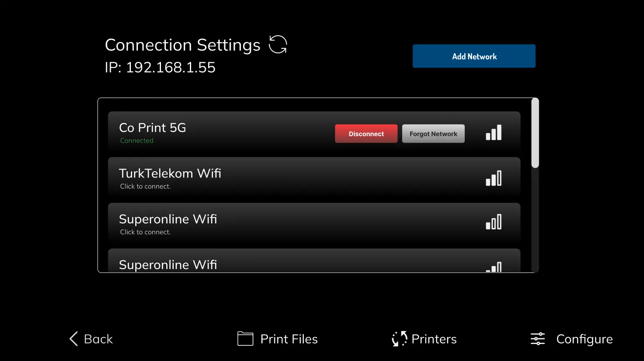This screenshot has height=361, width=644.
Task: Click the Back chevron arrow icon
Action: pos(74,339)
